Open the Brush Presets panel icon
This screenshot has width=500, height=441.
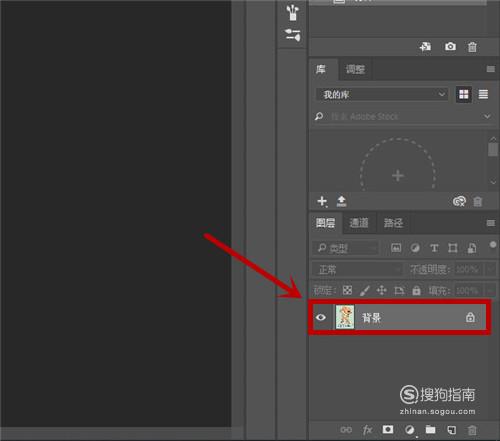(293, 35)
